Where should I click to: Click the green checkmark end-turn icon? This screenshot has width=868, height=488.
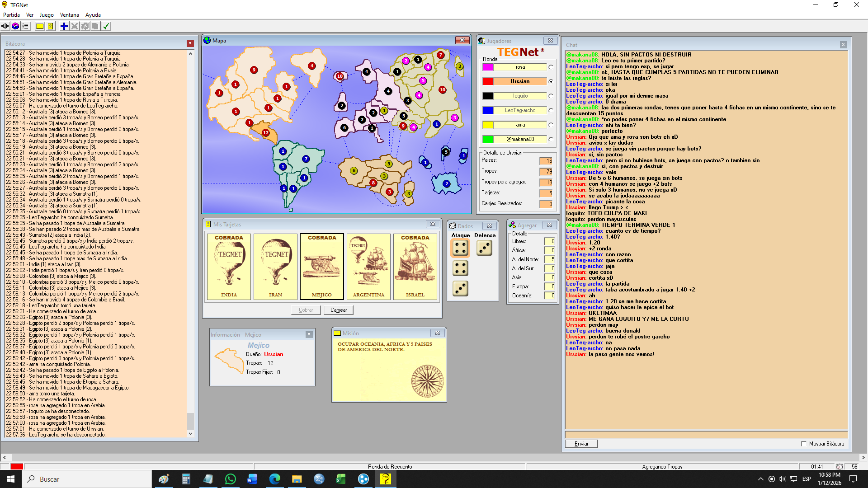click(106, 26)
